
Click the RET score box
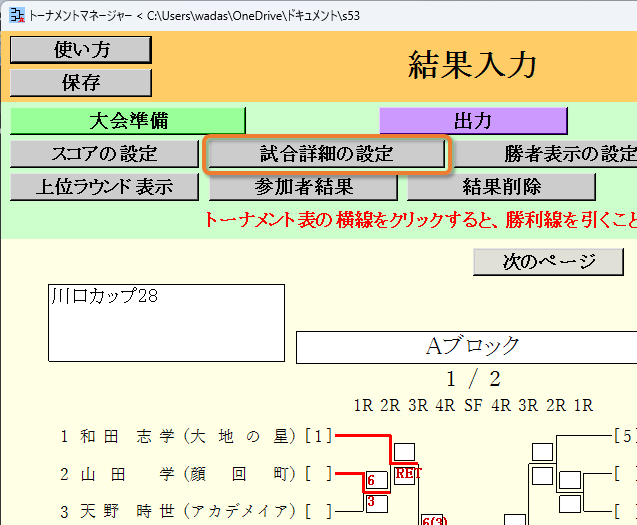point(405,474)
